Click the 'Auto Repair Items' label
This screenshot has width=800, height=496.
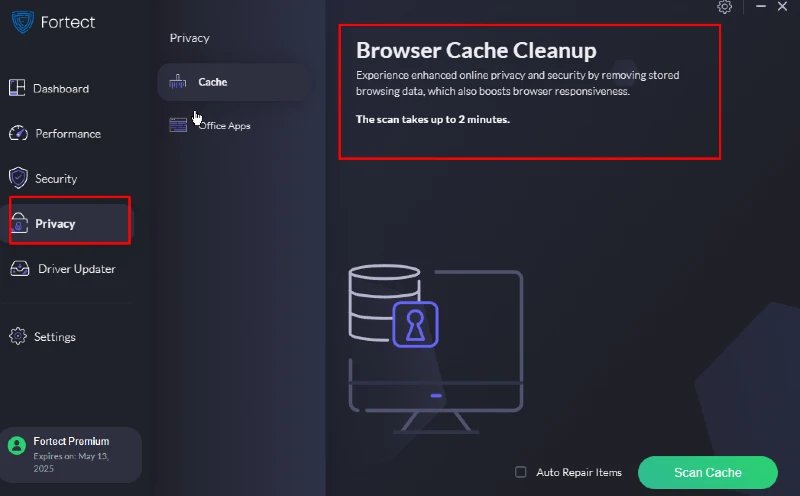[579, 473]
